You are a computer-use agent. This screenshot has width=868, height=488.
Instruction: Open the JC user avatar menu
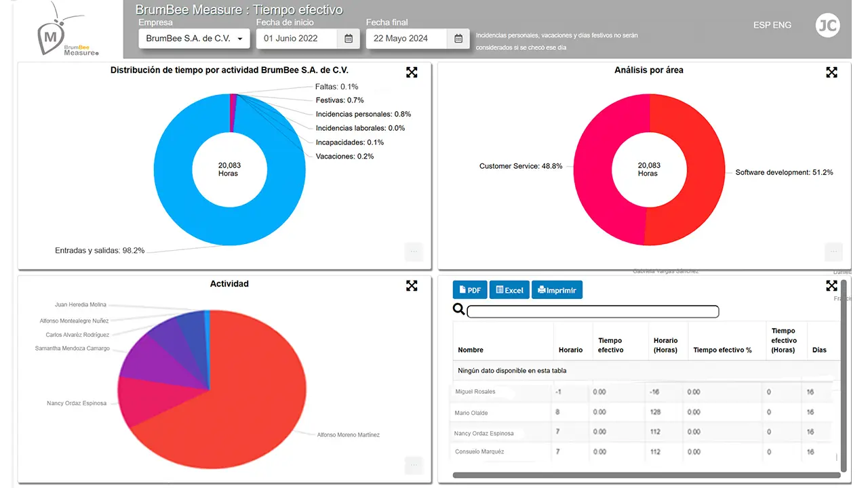point(827,25)
